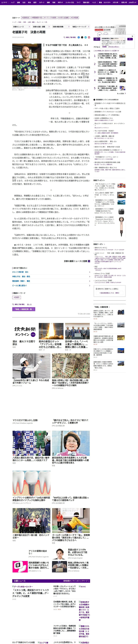This screenshot has height=644, width=138.
Task: Expand 新着クーポン section heading
Action: (99, 244)
